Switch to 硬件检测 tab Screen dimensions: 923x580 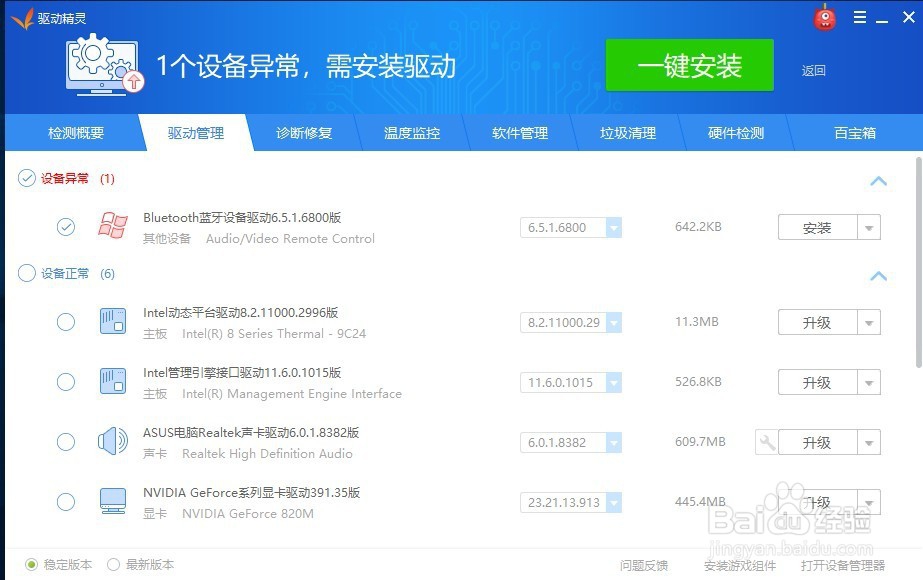[x=736, y=133]
